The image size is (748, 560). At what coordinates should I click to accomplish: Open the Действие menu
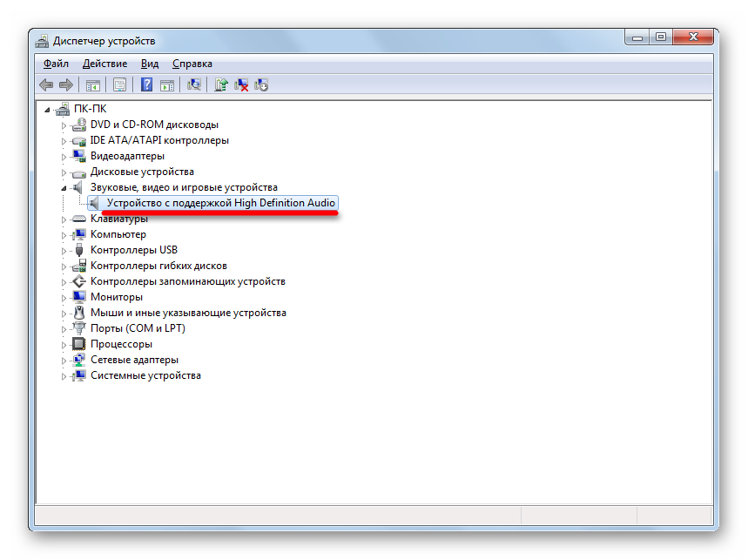click(x=105, y=64)
